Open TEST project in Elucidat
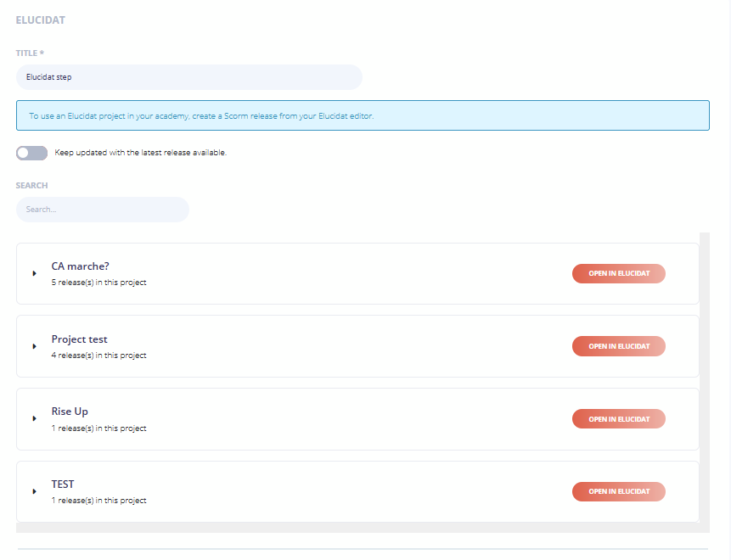This screenshot has height=560, width=731. pyautogui.click(x=619, y=491)
